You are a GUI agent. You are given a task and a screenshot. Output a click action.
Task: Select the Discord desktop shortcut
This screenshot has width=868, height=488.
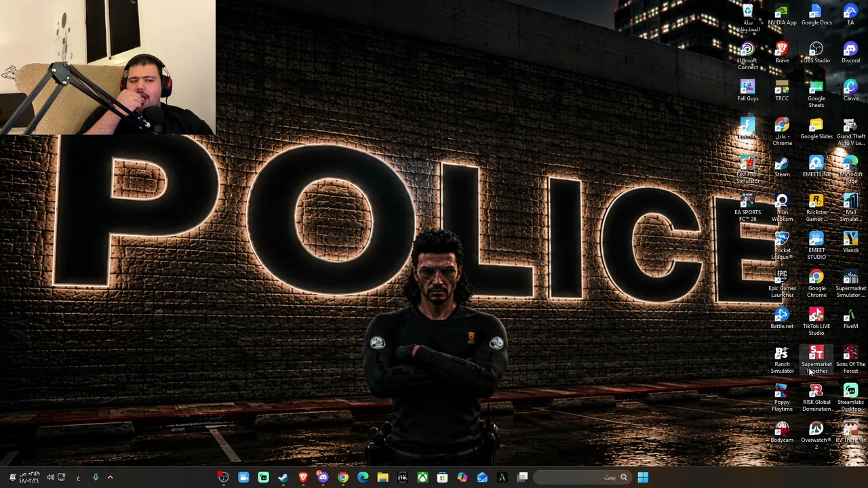tap(850, 53)
